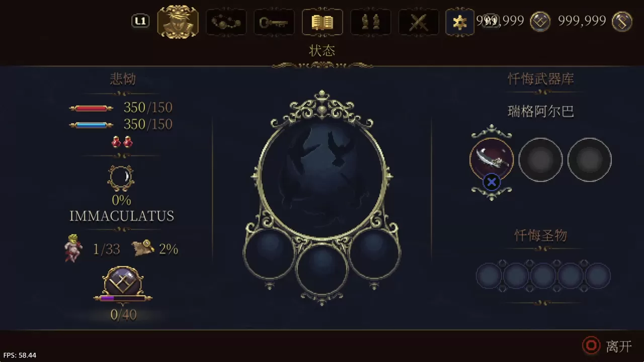Open the crossed swords abilities tab
644x362 pixels.
(x=419, y=22)
